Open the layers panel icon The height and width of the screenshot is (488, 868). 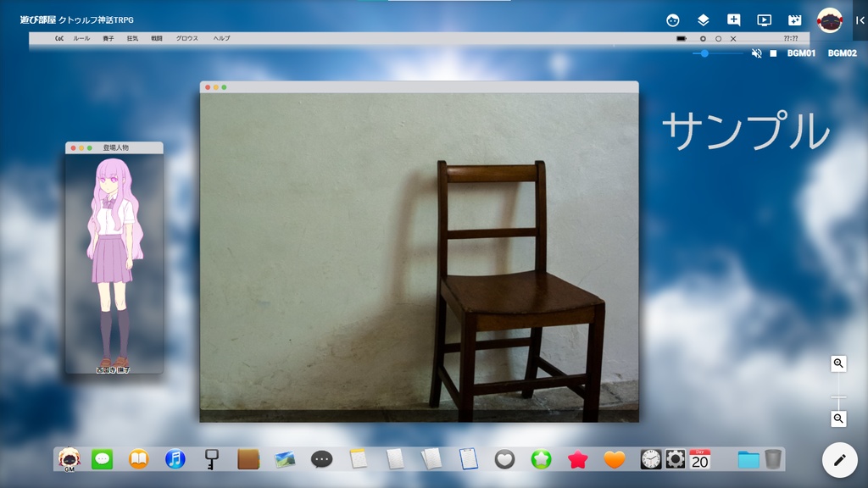pyautogui.click(x=703, y=20)
